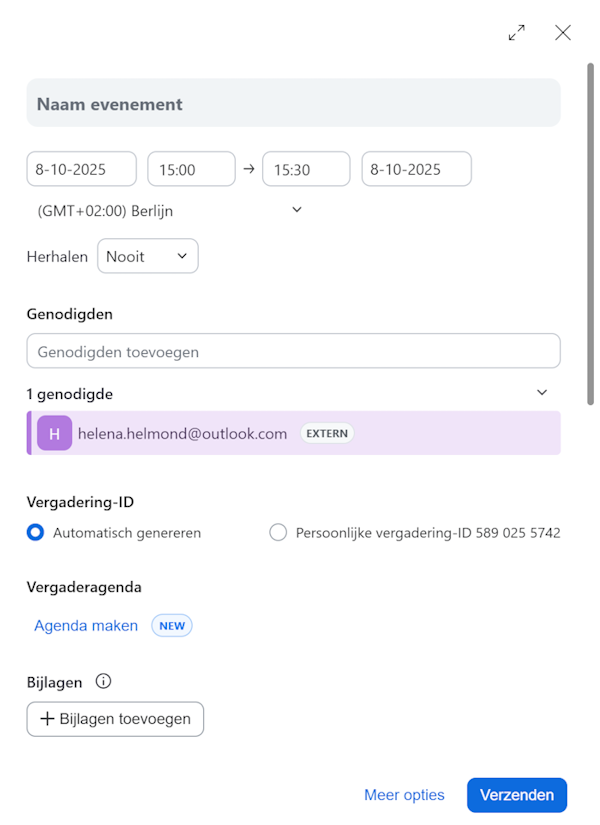Close the event scheduling dialog
The height and width of the screenshot is (825, 600).
pos(563,33)
